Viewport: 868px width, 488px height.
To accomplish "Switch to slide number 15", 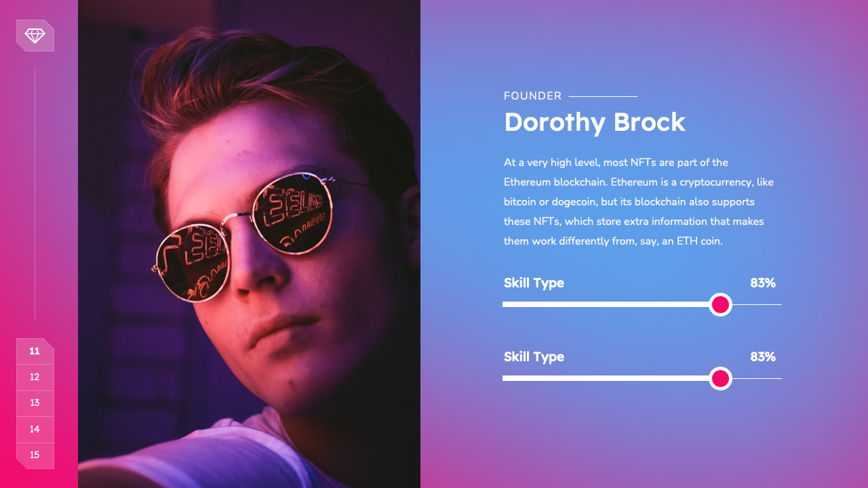I will 35,455.
